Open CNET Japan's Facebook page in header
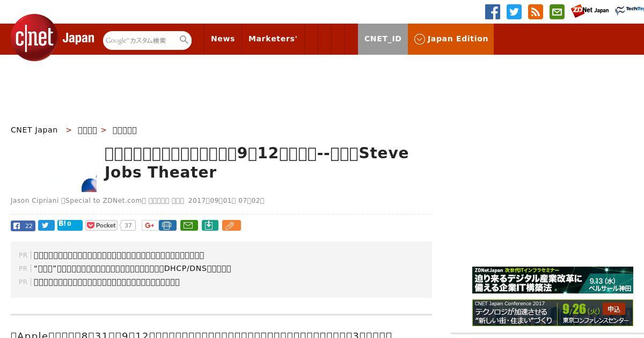The image size is (644, 338). pyautogui.click(x=493, y=12)
